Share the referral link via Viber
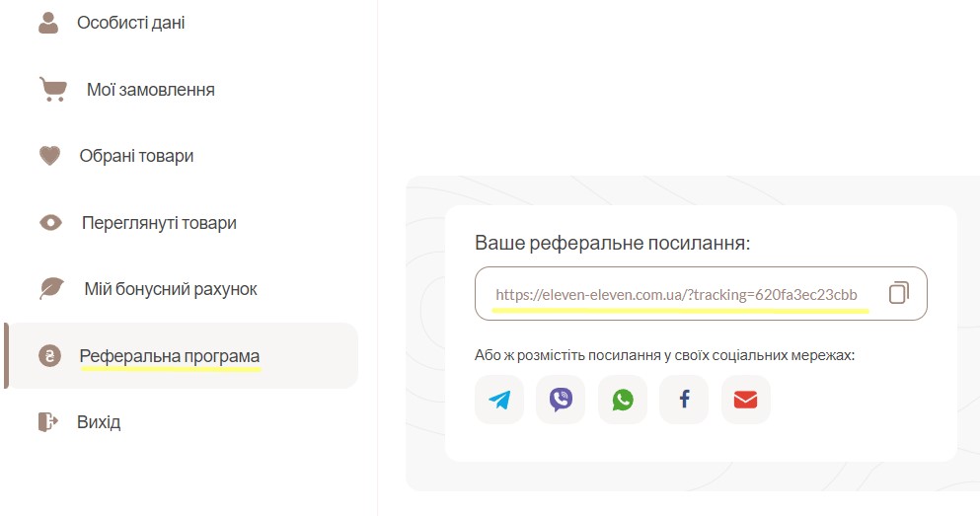Screen dimensions: 980x516 click(561, 400)
